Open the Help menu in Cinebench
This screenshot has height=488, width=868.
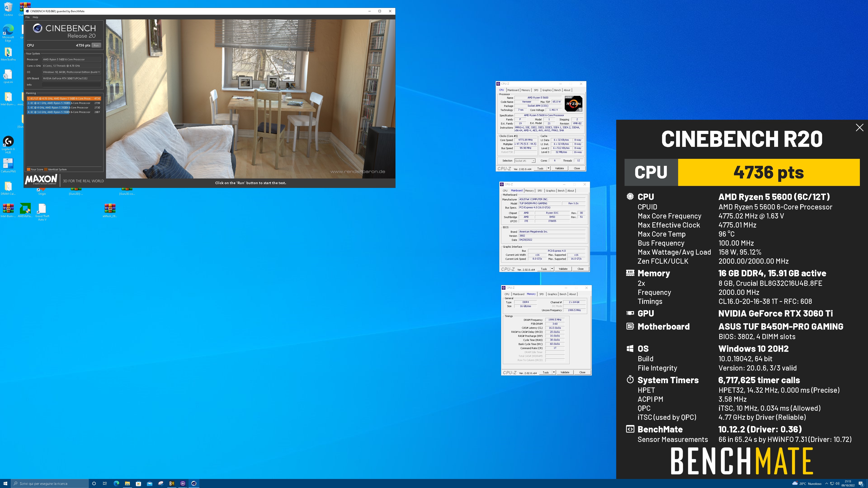[35, 17]
